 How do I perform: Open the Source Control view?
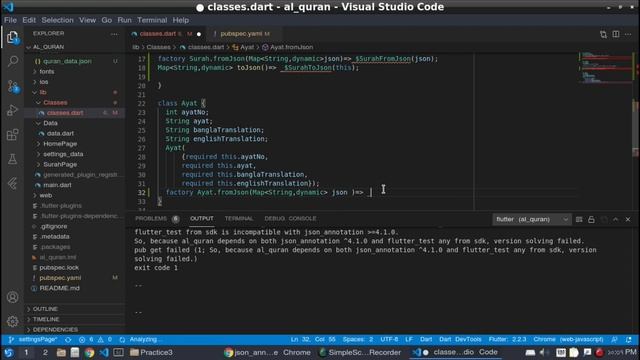12,86
